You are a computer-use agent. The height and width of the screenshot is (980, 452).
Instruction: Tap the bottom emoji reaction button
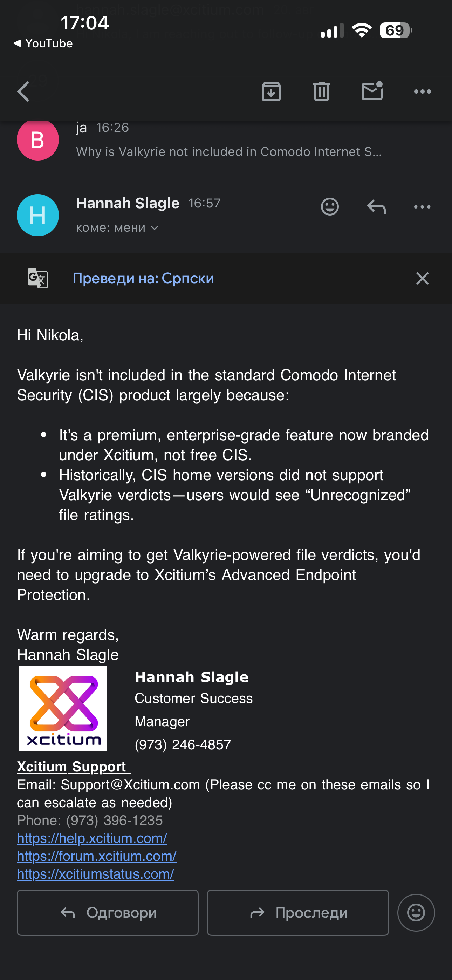[x=416, y=912]
